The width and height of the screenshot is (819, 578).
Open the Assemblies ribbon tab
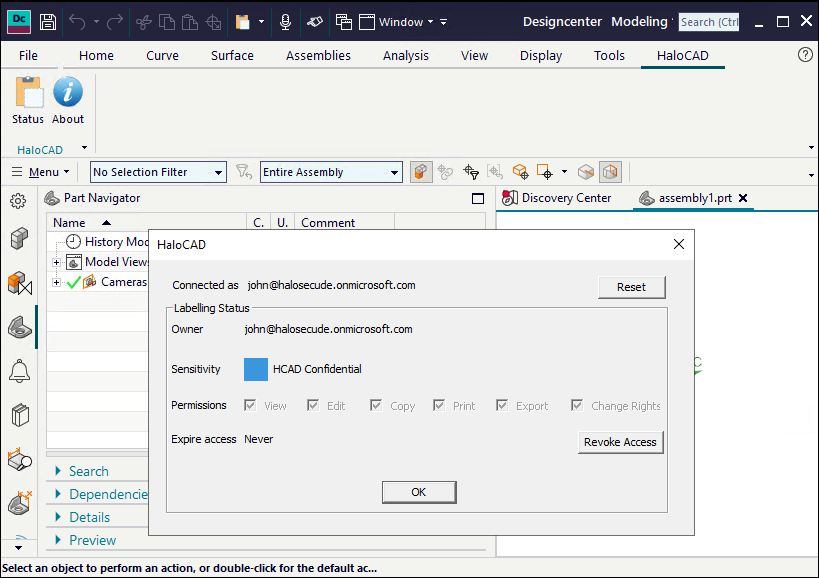coord(318,55)
